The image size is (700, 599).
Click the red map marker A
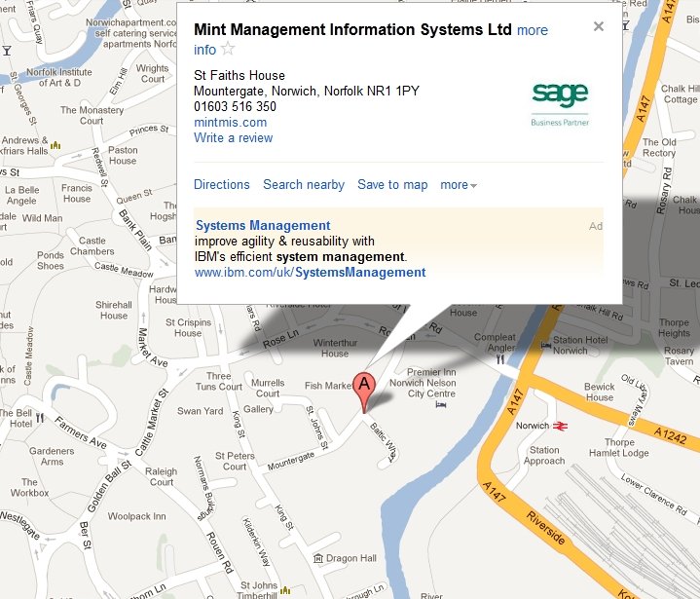[364, 392]
